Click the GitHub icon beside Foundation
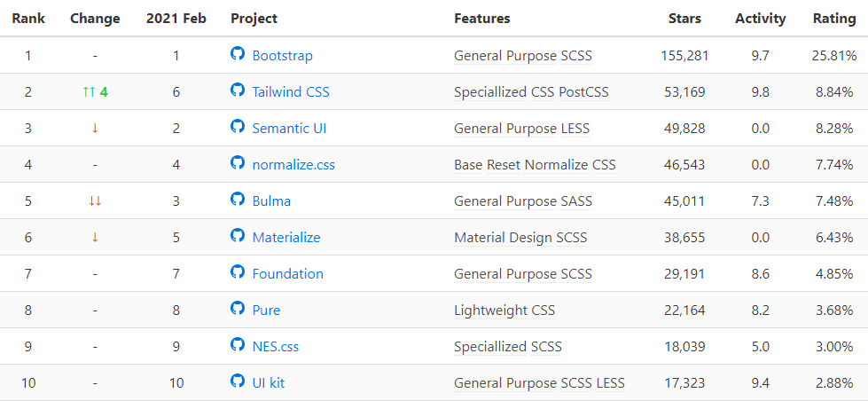Screen dimensions: 868x401 pos(237,272)
